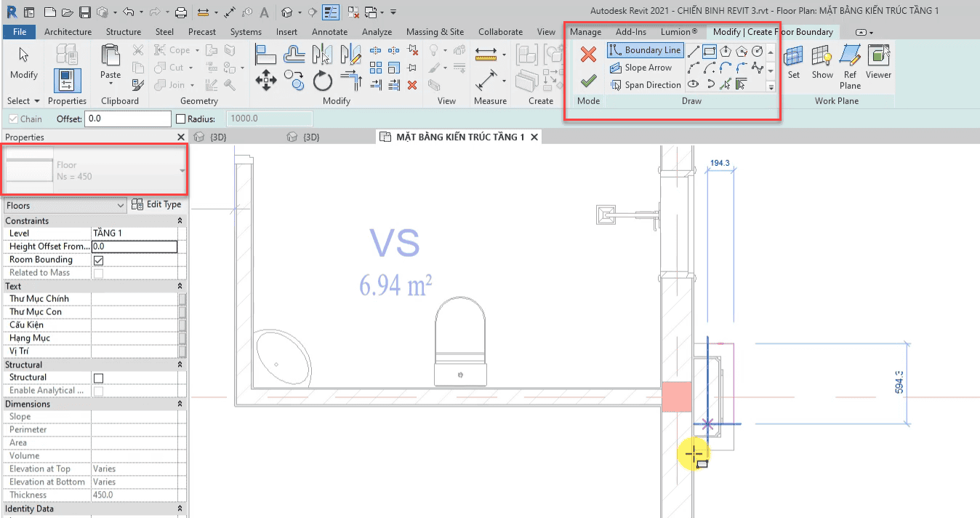
Task: Select the Line draw tool
Action: (x=694, y=51)
